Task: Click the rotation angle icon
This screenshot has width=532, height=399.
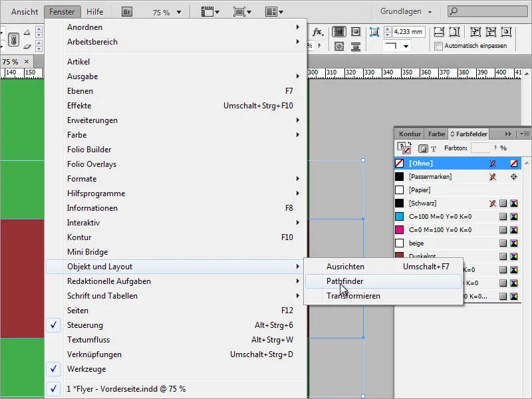Action: click(x=27, y=33)
